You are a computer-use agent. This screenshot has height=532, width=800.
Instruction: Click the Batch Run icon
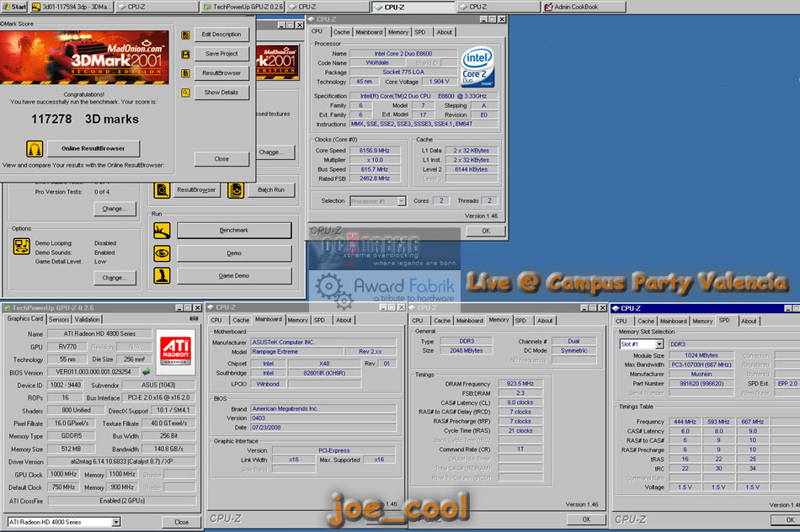[235, 190]
